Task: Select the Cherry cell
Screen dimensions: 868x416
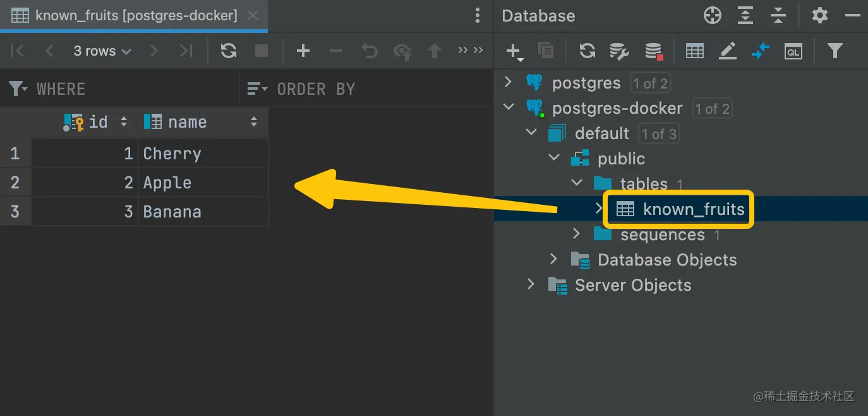Action: [203, 154]
